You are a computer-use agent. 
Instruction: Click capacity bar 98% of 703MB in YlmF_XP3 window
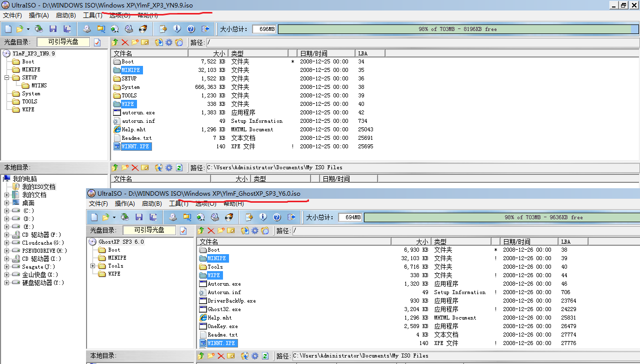(457, 29)
